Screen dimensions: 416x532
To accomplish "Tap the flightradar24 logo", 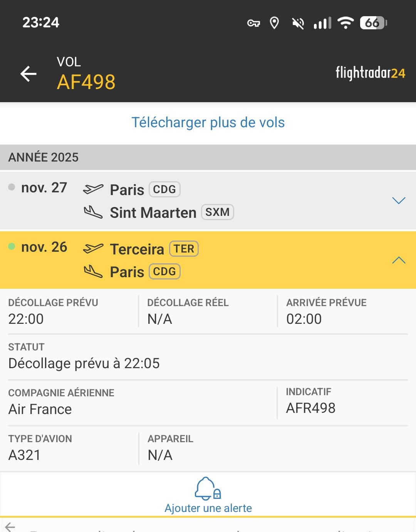I will 370,73.
